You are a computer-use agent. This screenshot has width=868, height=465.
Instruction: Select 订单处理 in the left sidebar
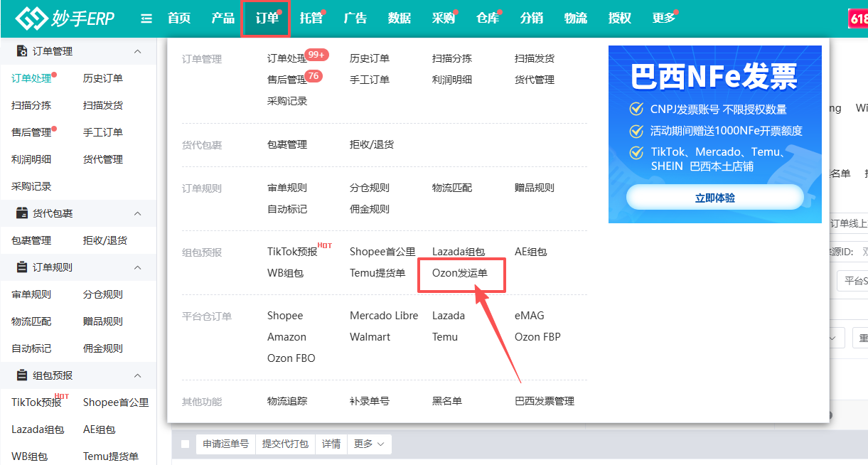coord(31,78)
